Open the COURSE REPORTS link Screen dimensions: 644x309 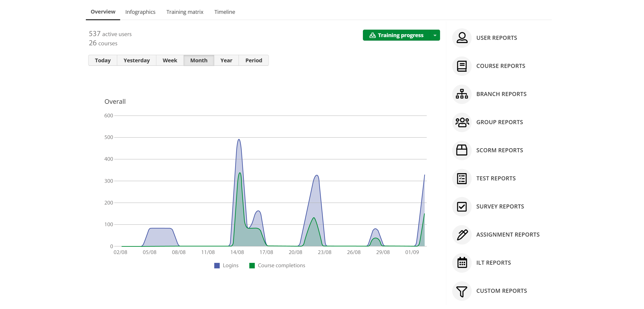[x=501, y=66]
